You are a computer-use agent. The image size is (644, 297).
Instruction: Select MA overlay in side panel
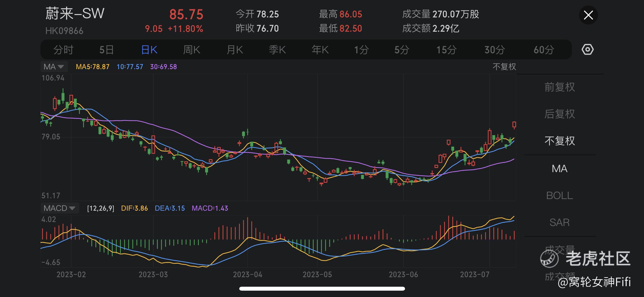(x=560, y=169)
